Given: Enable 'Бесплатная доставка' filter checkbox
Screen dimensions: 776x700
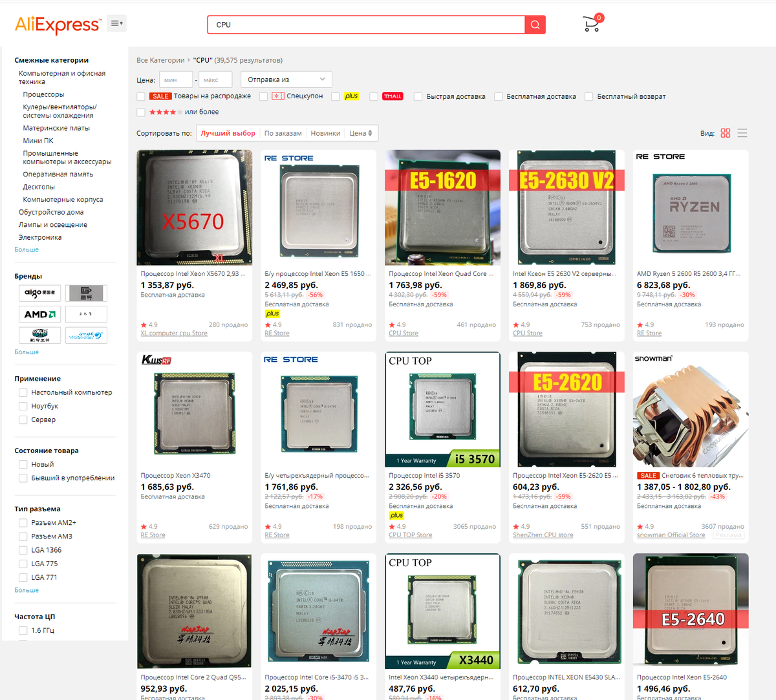Looking at the screenshot, I should (x=498, y=96).
